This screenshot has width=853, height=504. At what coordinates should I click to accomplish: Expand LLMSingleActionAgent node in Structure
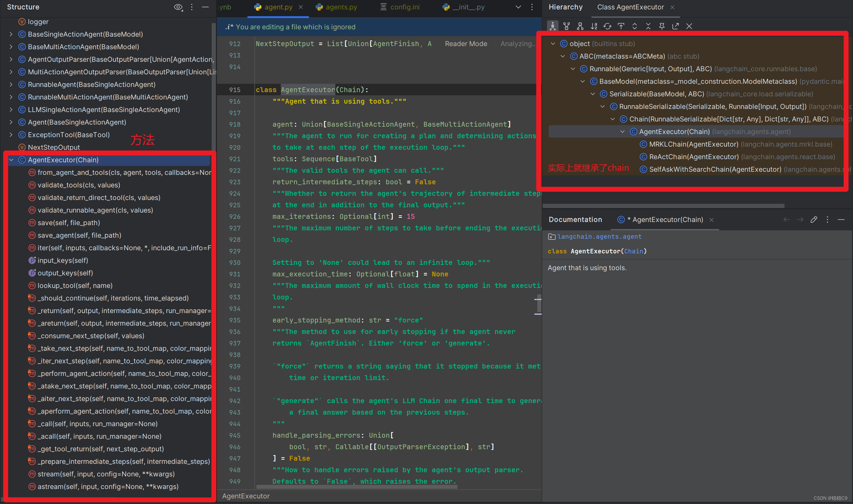point(11,110)
